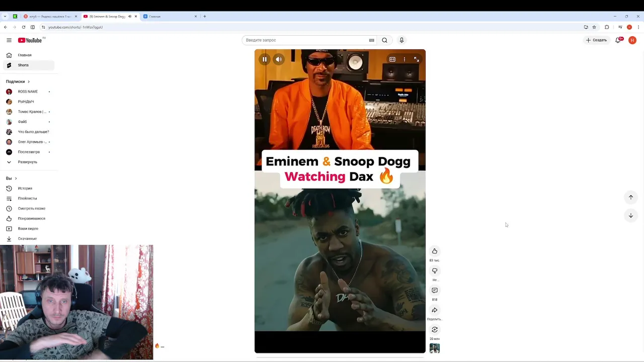
Task: Go to next Short with down arrow
Action: pos(631,216)
